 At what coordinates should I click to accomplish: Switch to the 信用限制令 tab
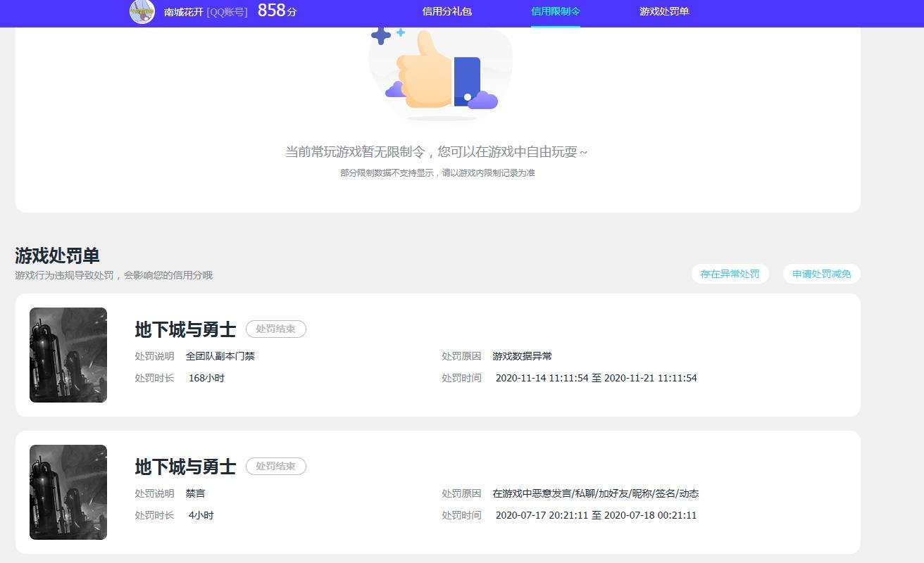point(556,12)
